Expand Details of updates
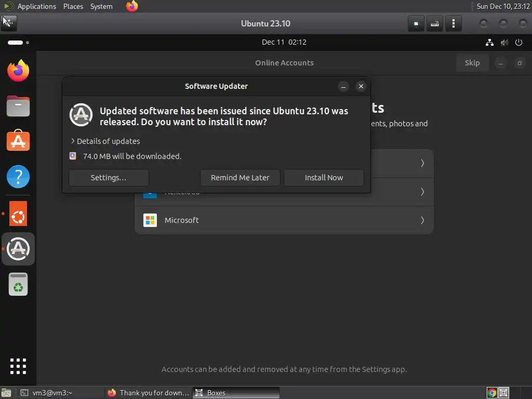Viewport: 532px width, 399px height. pos(105,141)
